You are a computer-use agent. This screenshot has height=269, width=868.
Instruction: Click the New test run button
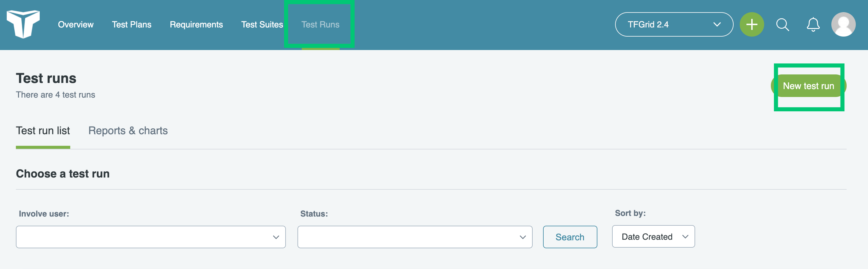pyautogui.click(x=808, y=86)
